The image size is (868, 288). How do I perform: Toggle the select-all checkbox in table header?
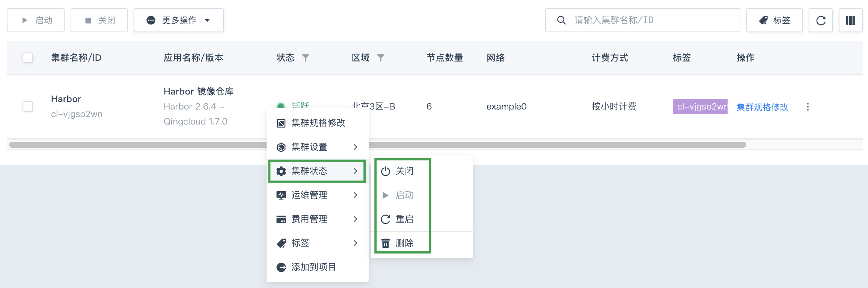[28, 58]
